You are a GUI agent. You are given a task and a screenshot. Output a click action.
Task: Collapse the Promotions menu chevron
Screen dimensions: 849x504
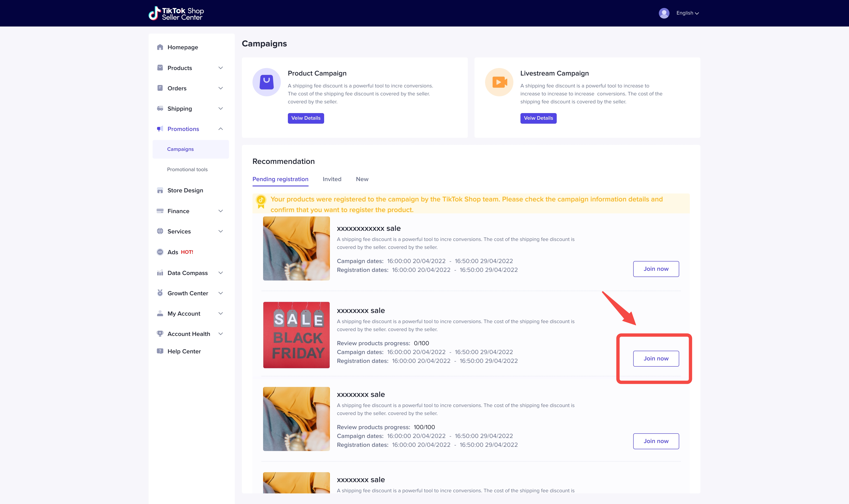221,129
